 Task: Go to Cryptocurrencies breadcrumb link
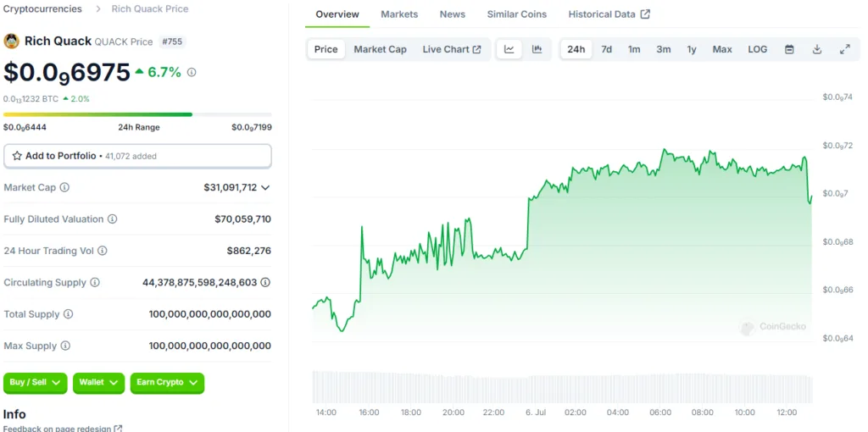[42, 8]
